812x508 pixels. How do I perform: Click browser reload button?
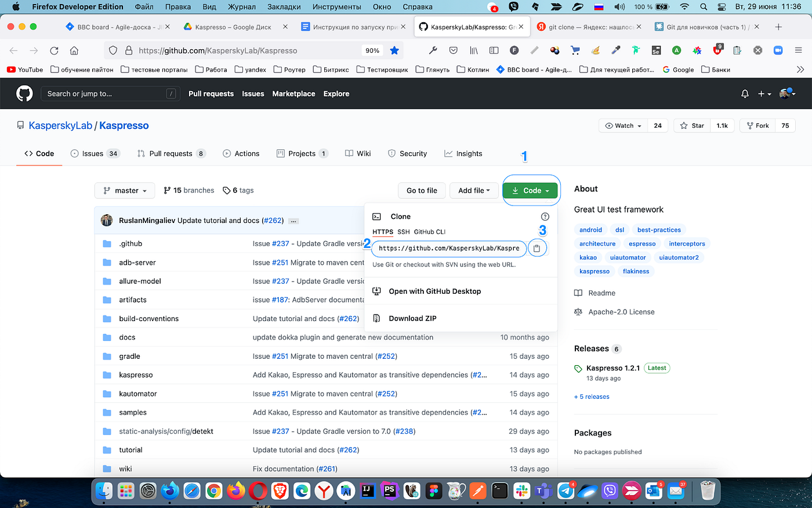pyautogui.click(x=54, y=51)
